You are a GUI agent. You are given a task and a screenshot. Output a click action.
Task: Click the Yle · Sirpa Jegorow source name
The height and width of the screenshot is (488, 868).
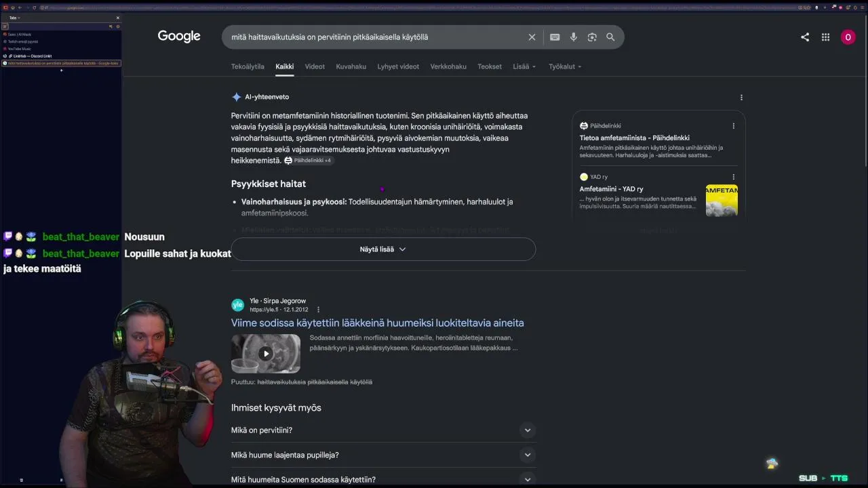(x=277, y=301)
